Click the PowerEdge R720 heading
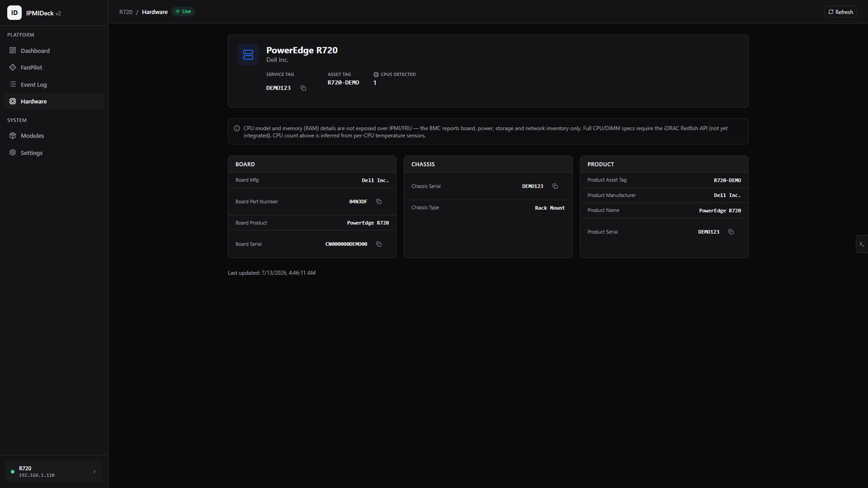The width and height of the screenshot is (868, 488). [302, 50]
